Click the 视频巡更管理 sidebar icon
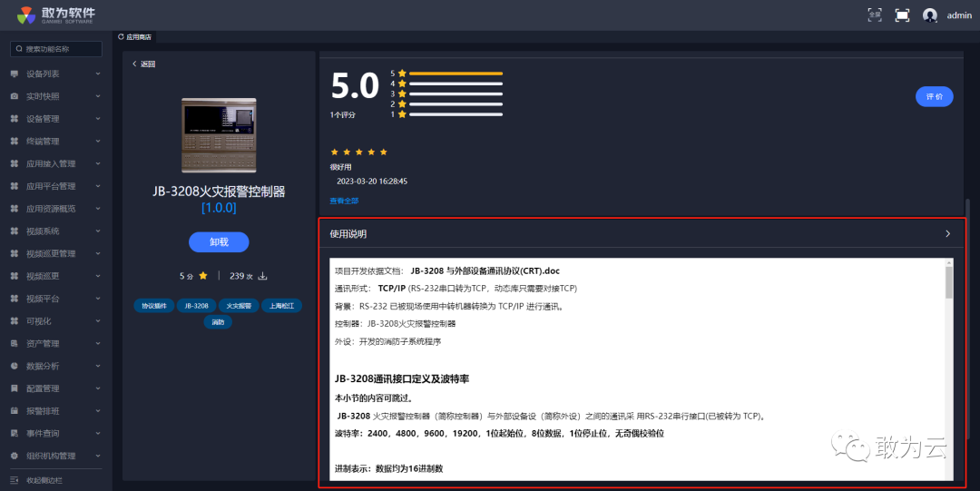 click(15, 254)
